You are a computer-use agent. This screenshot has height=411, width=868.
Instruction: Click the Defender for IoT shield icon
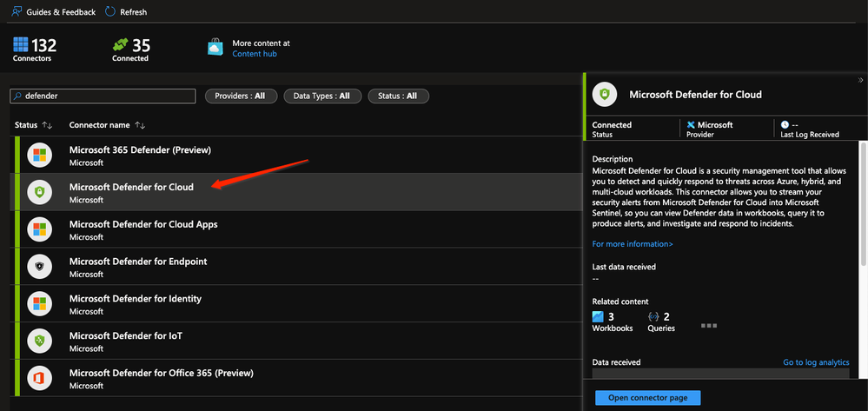[x=39, y=340]
